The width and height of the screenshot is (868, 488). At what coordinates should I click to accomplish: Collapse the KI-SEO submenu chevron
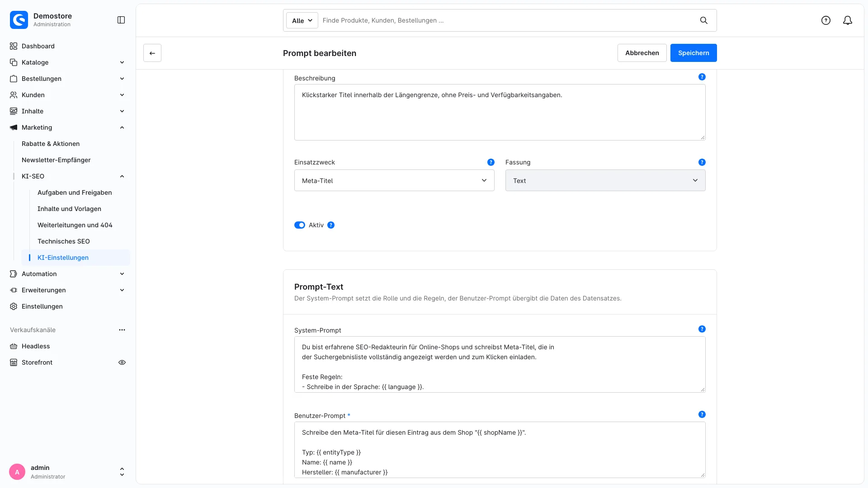(x=122, y=176)
